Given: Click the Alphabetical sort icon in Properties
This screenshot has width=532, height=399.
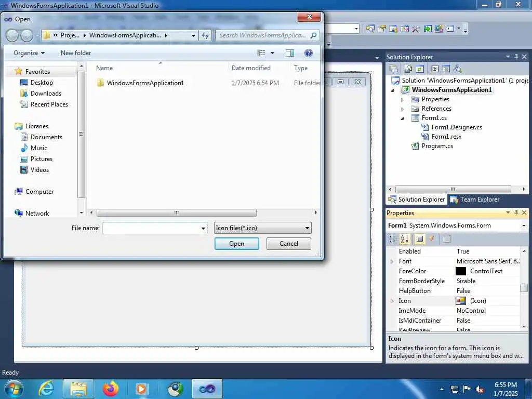Looking at the screenshot, I should click(404, 239).
